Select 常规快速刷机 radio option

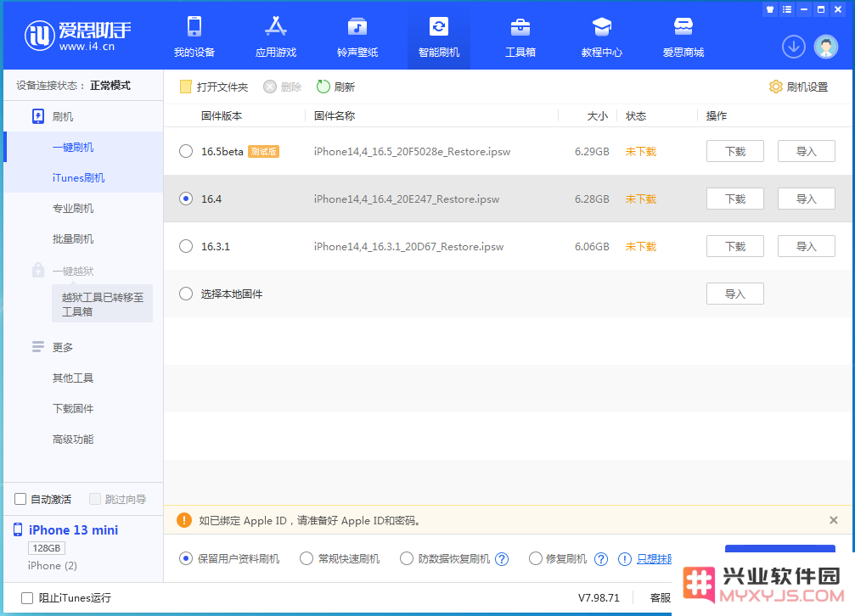click(307, 558)
